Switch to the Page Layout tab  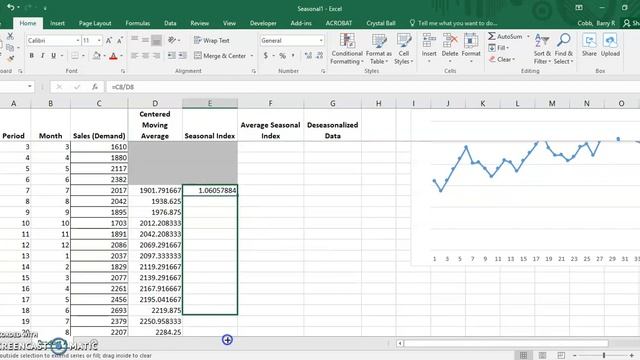coord(95,23)
